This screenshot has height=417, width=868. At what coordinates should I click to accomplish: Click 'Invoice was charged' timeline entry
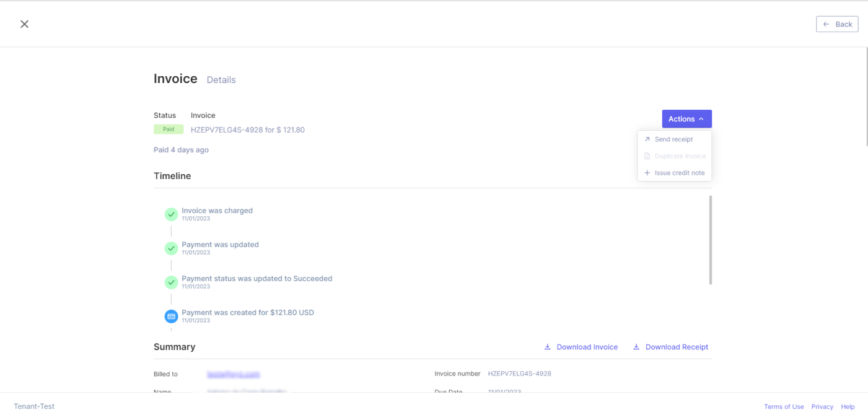point(217,211)
